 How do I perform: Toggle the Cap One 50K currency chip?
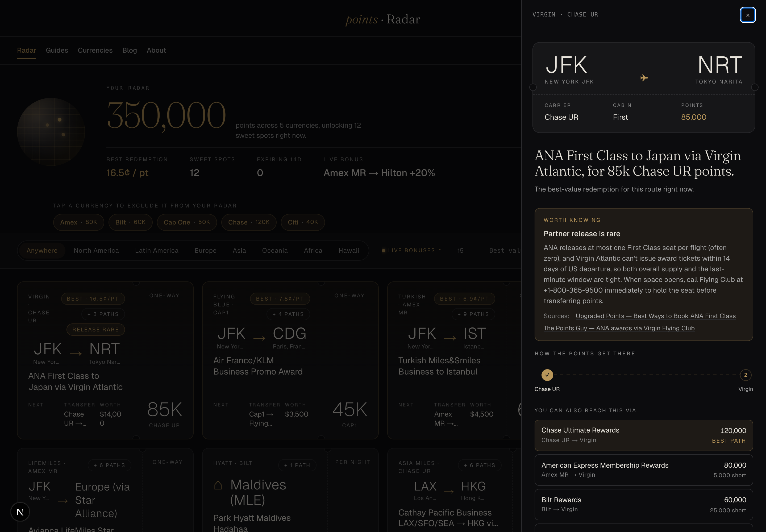[187, 222]
